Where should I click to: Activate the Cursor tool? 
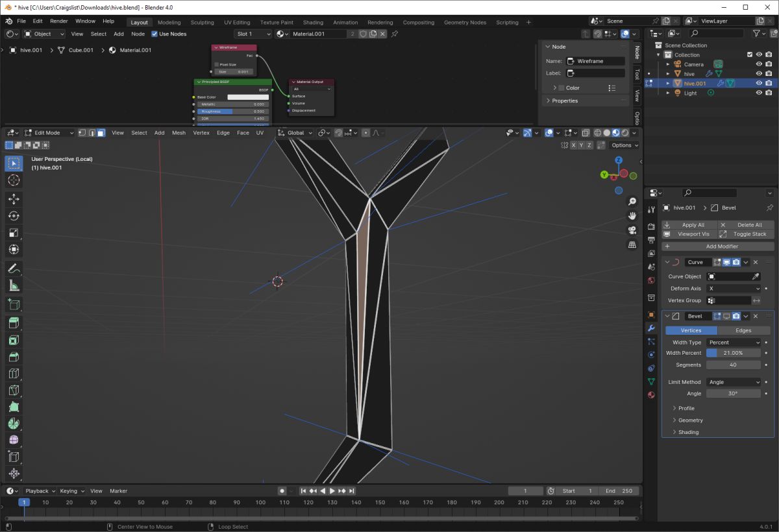pos(14,180)
